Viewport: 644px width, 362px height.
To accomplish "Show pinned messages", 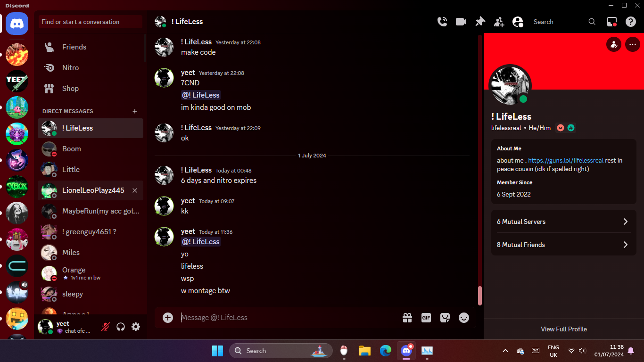I will [x=480, y=22].
